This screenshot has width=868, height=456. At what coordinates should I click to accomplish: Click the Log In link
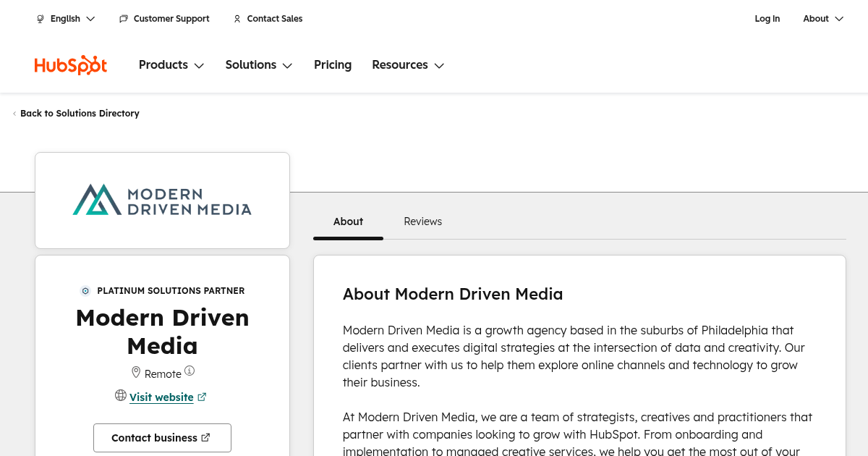tap(767, 19)
